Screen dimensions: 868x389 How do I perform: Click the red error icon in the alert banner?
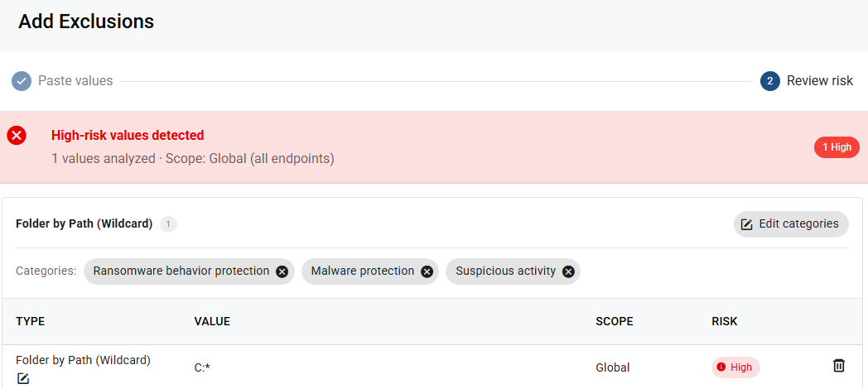pos(17,135)
